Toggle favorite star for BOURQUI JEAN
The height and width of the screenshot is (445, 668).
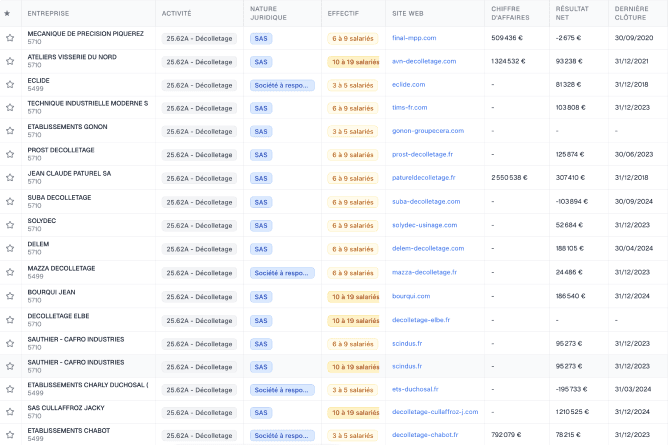(10, 295)
